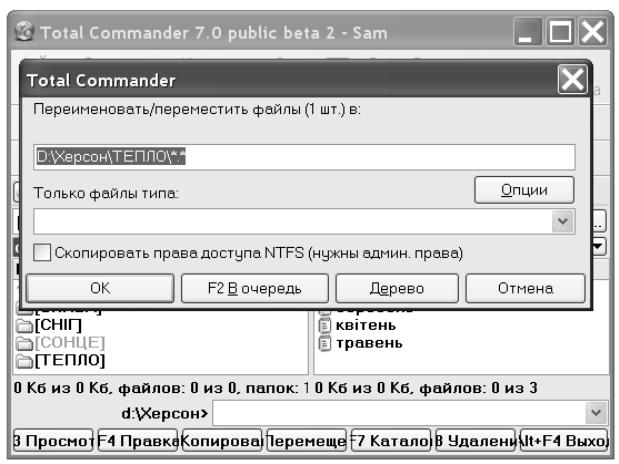Open the Дерево folder tree button
619x464 pixels.
click(397, 288)
